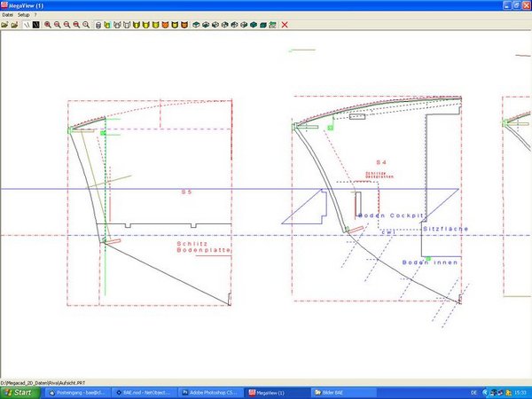532x399 pixels.
Task: Click the Windows Start button
Action: pos(18,392)
